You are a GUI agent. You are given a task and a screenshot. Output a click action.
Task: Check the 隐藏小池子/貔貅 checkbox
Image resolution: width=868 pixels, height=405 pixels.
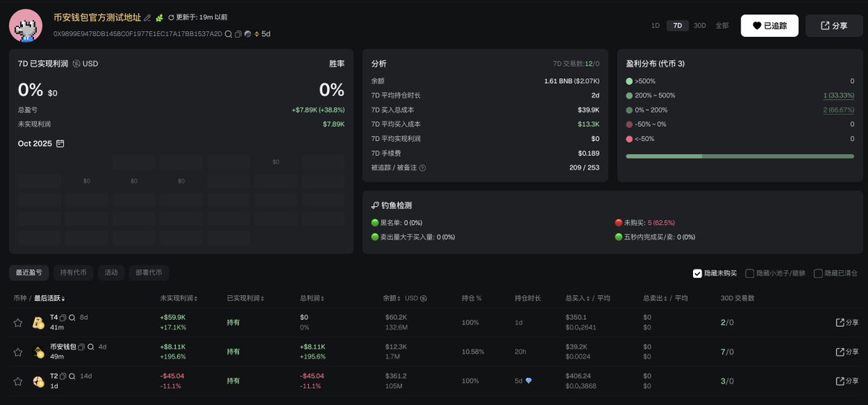coord(749,273)
